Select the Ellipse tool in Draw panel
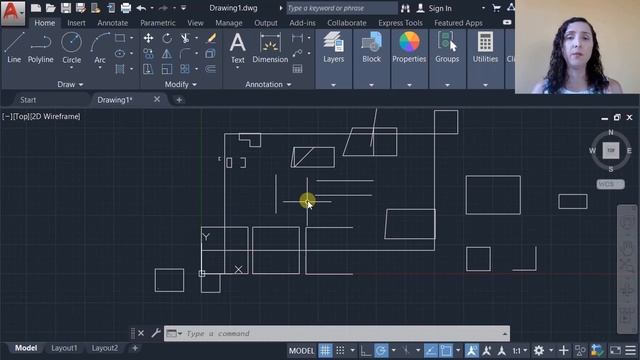 120,53
